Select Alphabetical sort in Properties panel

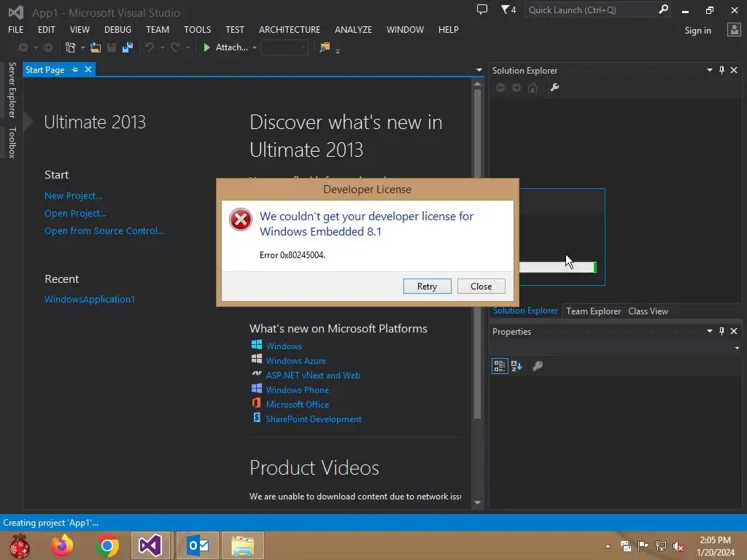click(516, 366)
